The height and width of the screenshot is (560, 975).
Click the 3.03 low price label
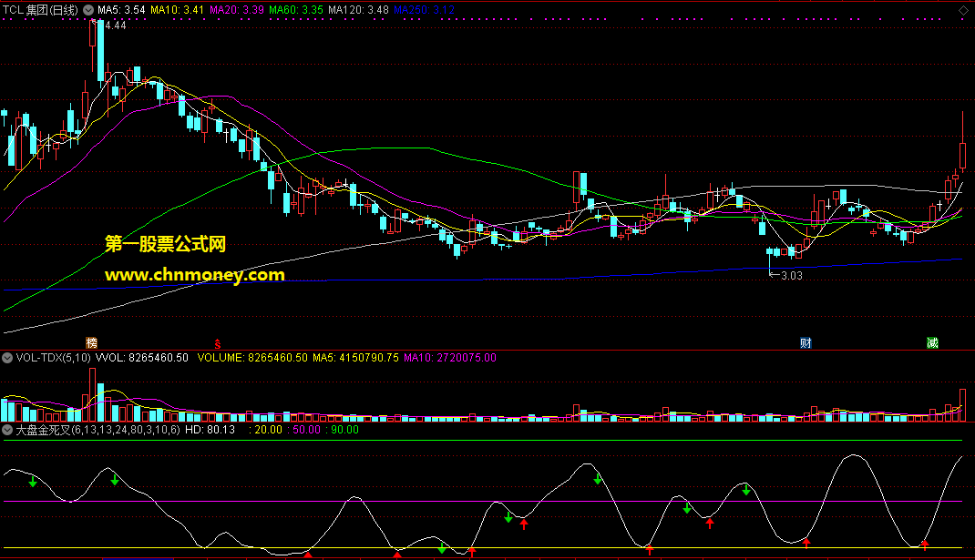coord(792,275)
